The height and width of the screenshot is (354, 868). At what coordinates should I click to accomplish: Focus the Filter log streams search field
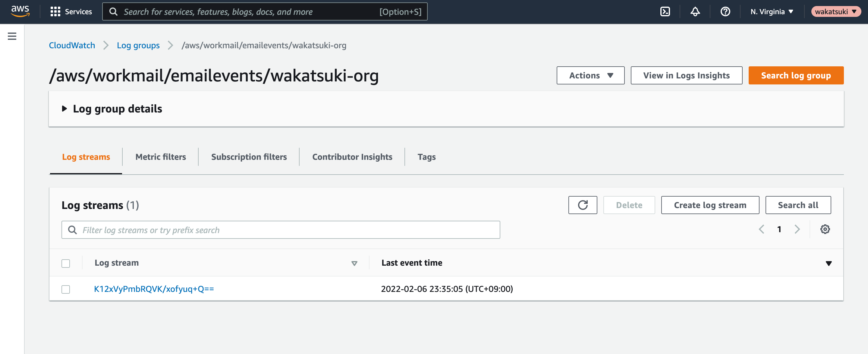[x=280, y=230]
